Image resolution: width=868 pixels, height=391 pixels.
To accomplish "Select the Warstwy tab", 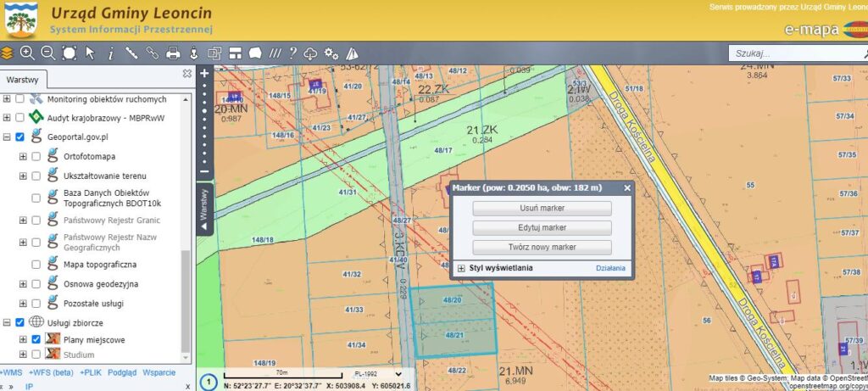I will (x=23, y=80).
